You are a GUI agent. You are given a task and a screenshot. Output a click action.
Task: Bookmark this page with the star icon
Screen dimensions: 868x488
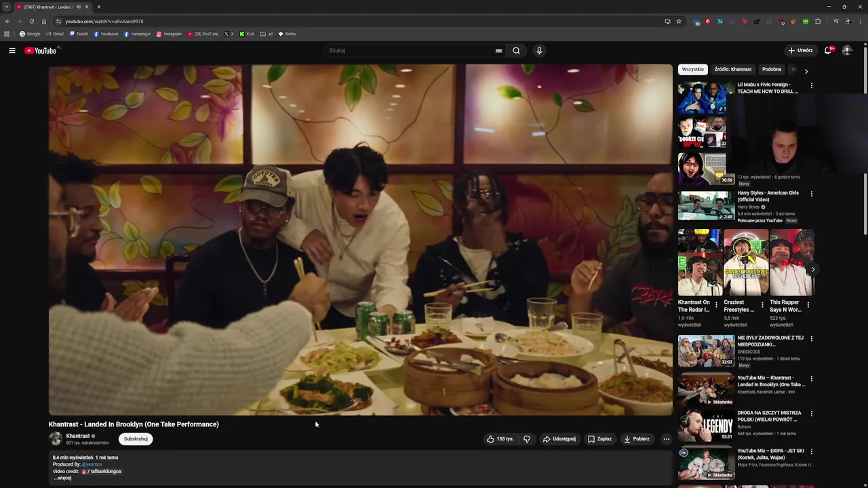(x=678, y=21)
